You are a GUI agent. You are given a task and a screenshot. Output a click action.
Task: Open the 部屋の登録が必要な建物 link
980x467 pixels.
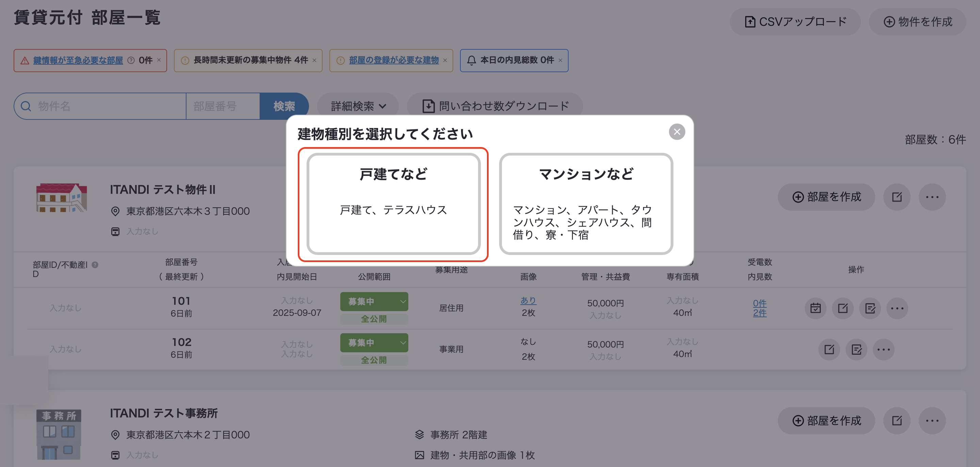(x=394, y=60)
